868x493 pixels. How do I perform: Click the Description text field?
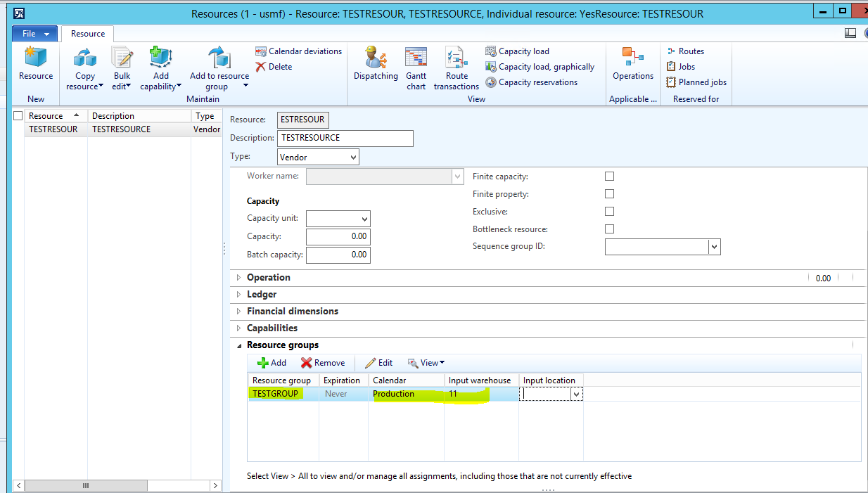(x=345, y=138)
